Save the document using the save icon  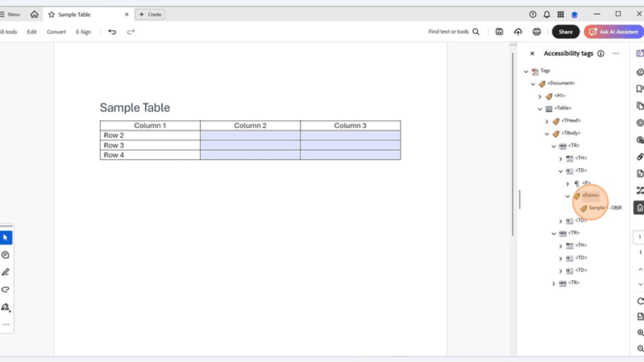[x=499, y=32]
